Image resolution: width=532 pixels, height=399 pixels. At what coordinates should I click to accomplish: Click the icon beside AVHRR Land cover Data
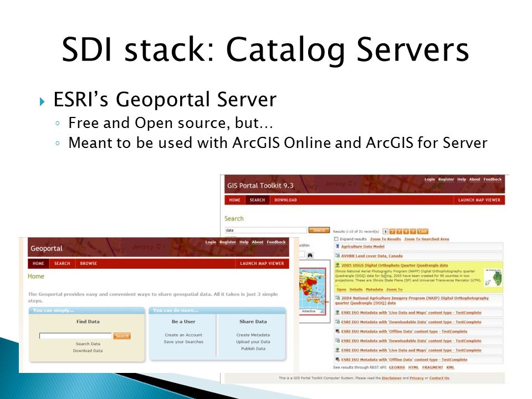coord(337,256)
